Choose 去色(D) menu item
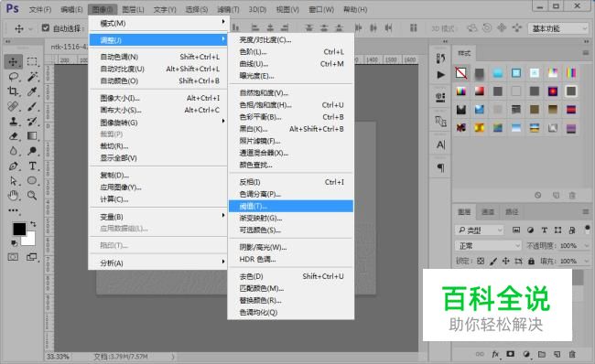Viewport: 595px width, 364px height. pyautogui.click(x=291, y=276)
